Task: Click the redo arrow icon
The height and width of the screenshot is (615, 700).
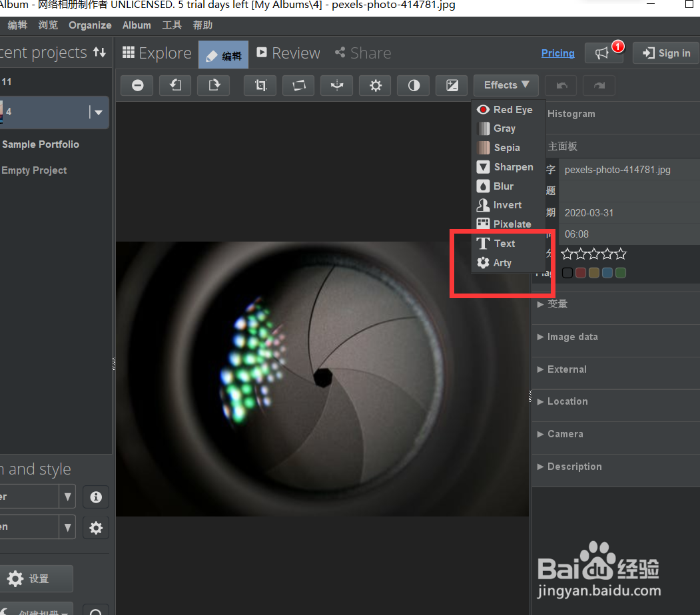Action: coord(599,85)
